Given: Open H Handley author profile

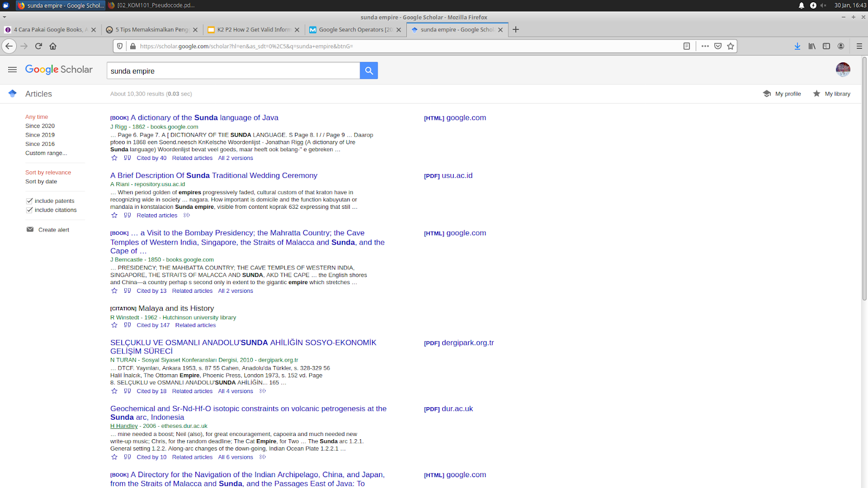Looking at the screenshot, I should pyautogui.click(x=124, y=426).
